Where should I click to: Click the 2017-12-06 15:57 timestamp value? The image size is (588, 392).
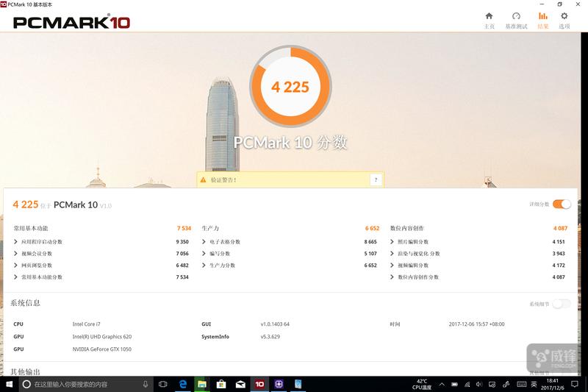click(x=476, y=324)
